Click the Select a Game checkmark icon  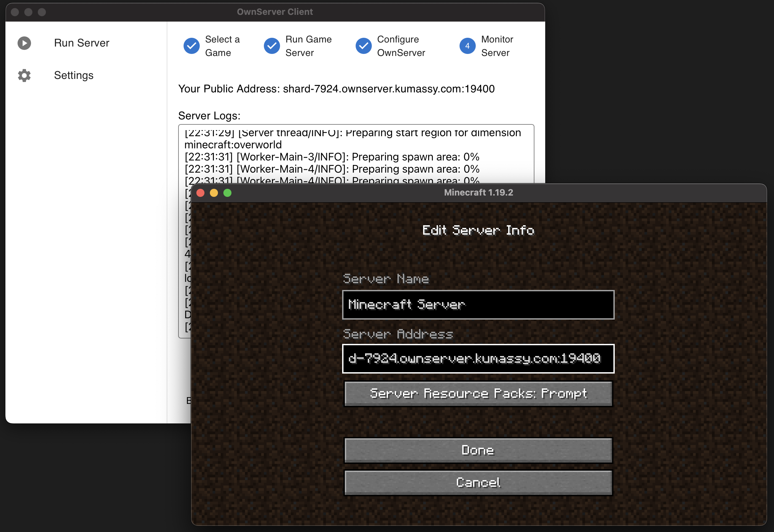191,46
